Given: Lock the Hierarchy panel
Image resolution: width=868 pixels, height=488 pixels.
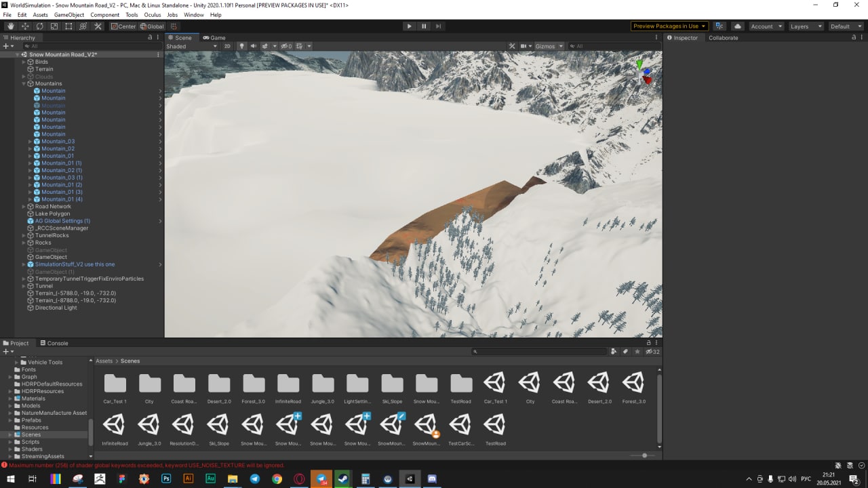Looking at the screenshot, I should [x=150, y=38].
